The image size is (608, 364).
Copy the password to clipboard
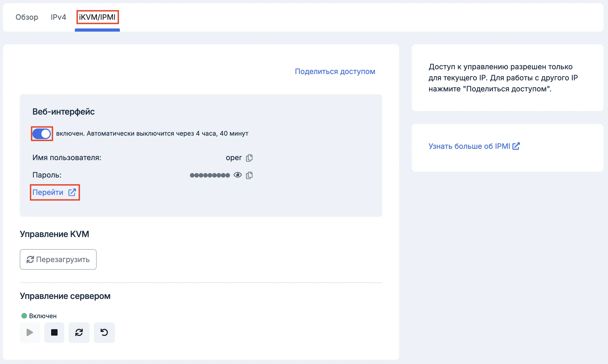[249, 175]
